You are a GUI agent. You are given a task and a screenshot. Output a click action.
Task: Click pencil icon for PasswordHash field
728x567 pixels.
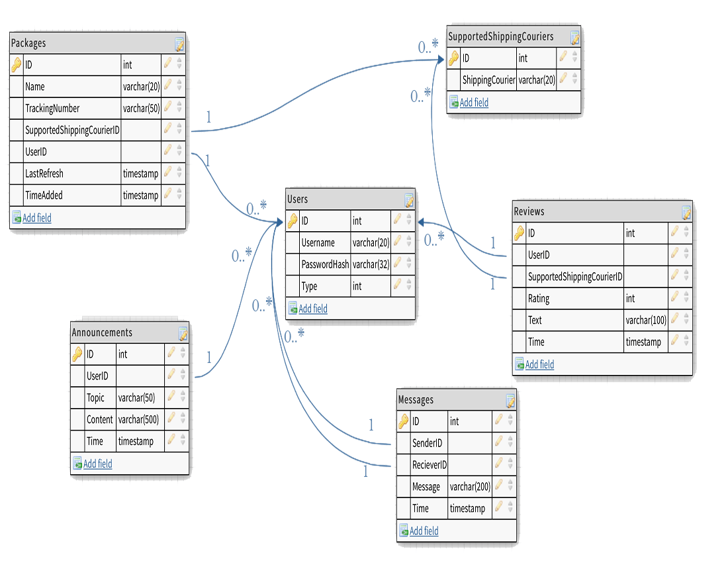point(398,264)
